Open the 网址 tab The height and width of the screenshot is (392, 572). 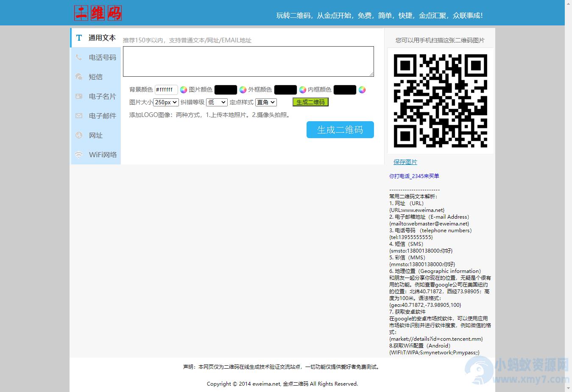click(96, 135)
